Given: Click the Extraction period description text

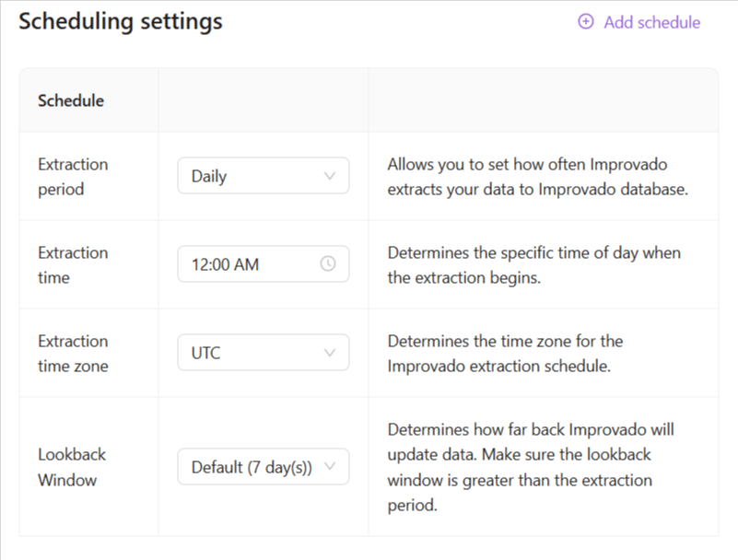Looking at the screenshot, I should [x=539, y=176].
